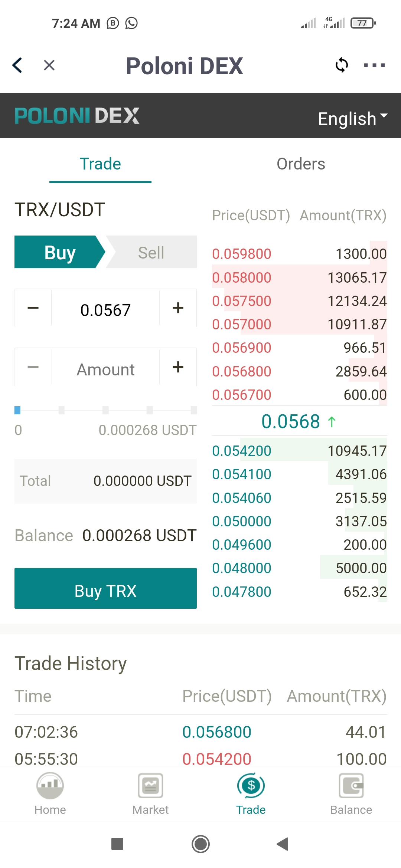Increase Amount with the plus stepper
This screenshot has height=868, width=401.
178,367
